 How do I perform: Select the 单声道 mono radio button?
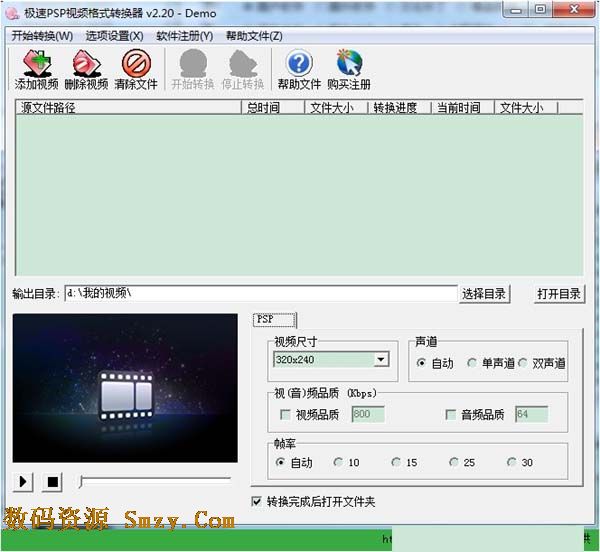(x=471, y=363)
